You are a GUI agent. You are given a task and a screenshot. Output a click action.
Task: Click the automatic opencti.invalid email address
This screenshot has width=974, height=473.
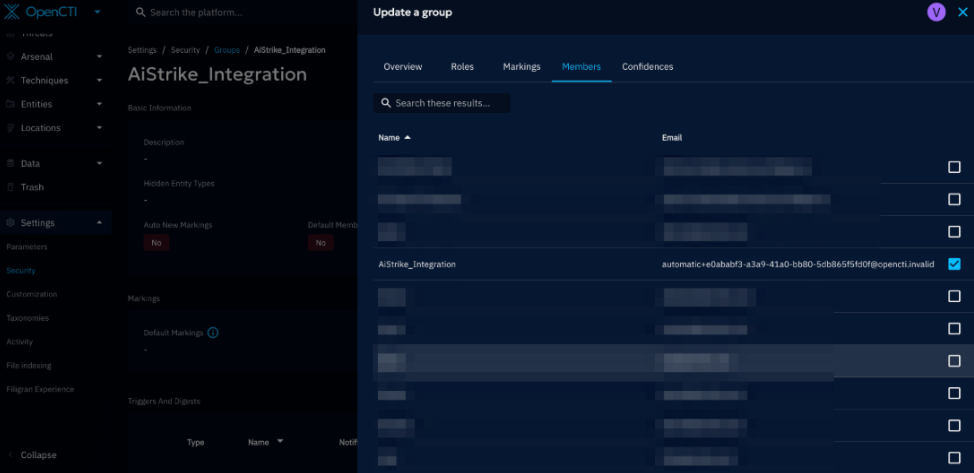coord(798,264)
